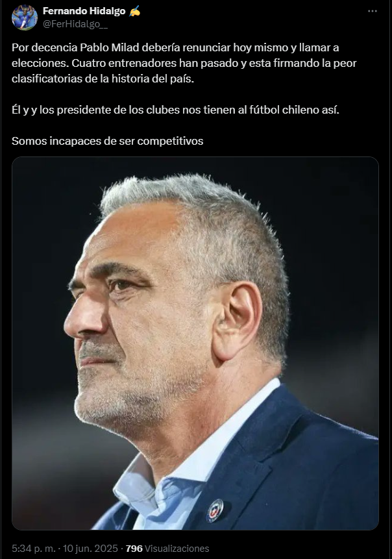Viewport: 392px width, 559px height.
Task: Open the @FerHidalgo__ handle link
Action: [x=75, y=25]
